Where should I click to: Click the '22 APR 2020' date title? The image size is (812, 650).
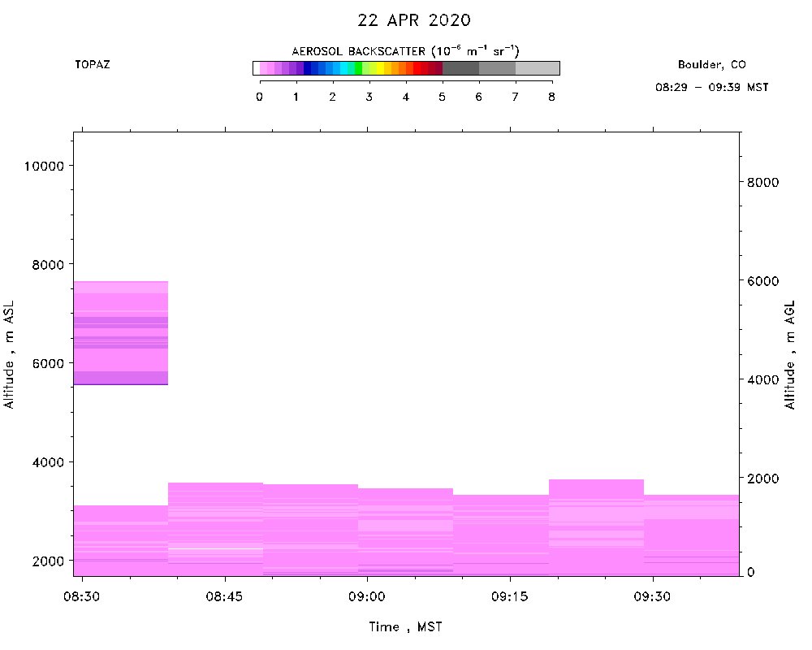(414, 20)
